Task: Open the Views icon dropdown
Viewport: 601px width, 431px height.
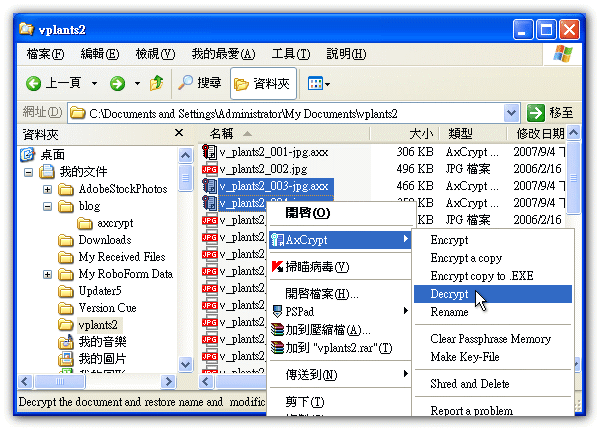Action: 319,83
